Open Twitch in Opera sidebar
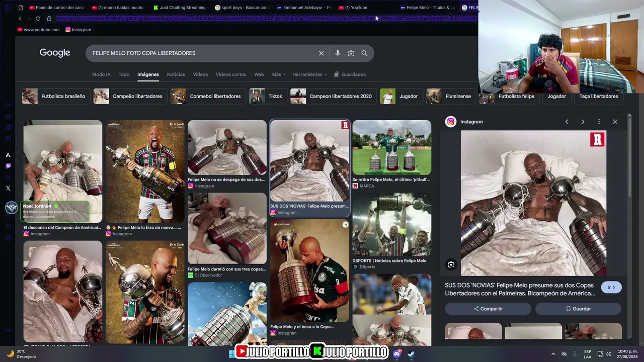Image resolution: width=644 pixels, height=362 pixels. [x=8, y=166]
